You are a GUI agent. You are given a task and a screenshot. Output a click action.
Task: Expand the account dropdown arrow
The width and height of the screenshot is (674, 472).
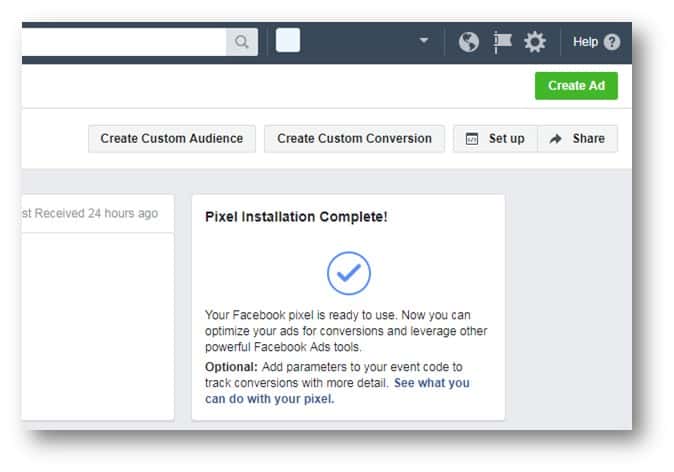point(424,40)
